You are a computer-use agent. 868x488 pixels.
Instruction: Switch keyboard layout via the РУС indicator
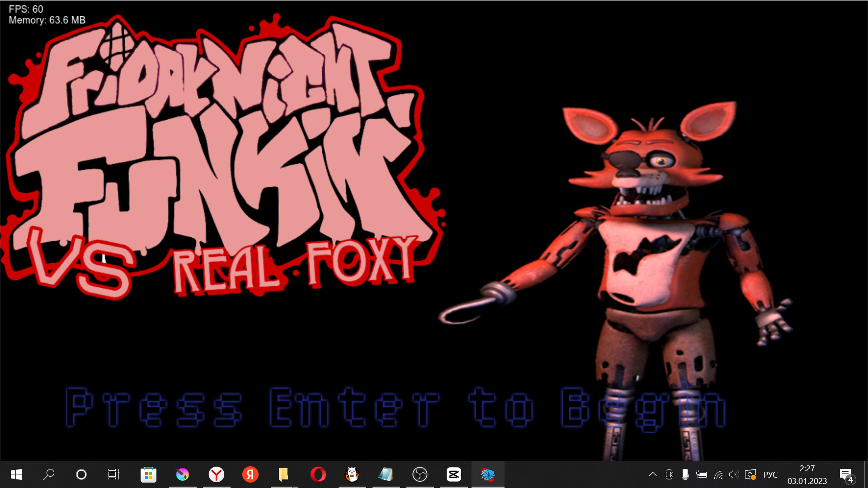770,474
